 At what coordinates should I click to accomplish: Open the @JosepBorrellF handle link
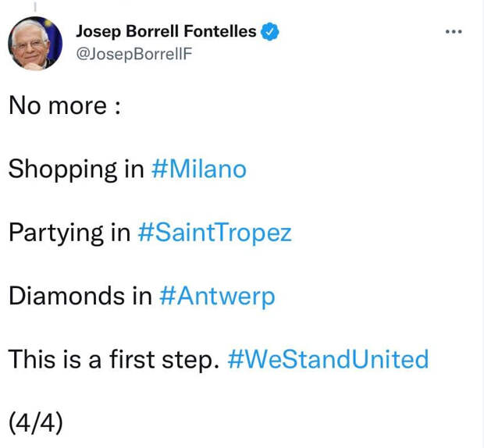pos(134,54)
